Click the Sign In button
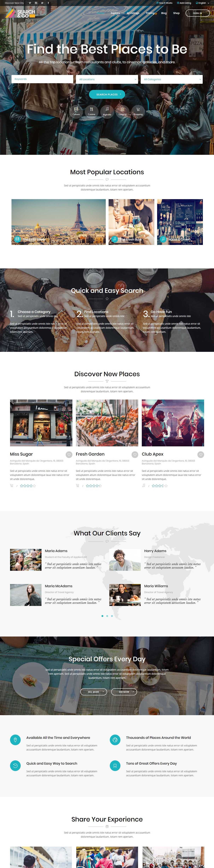Image resolution: width=214 pixels, height=868 pixels. [198, 13]
